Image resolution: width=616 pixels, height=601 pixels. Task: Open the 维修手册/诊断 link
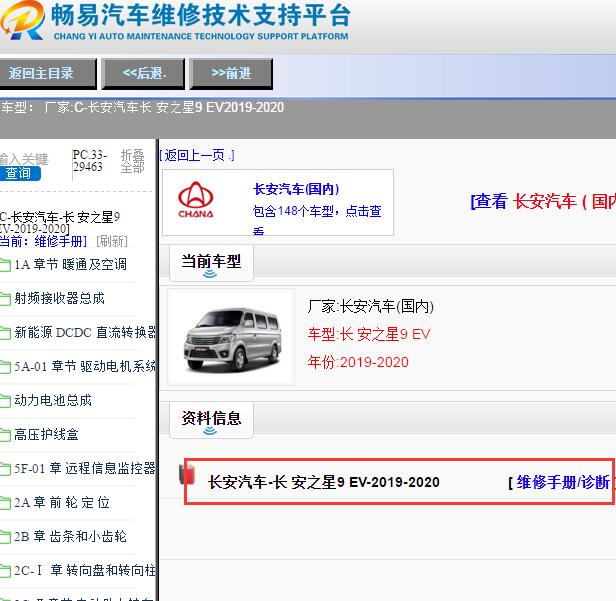click(563, 482)
